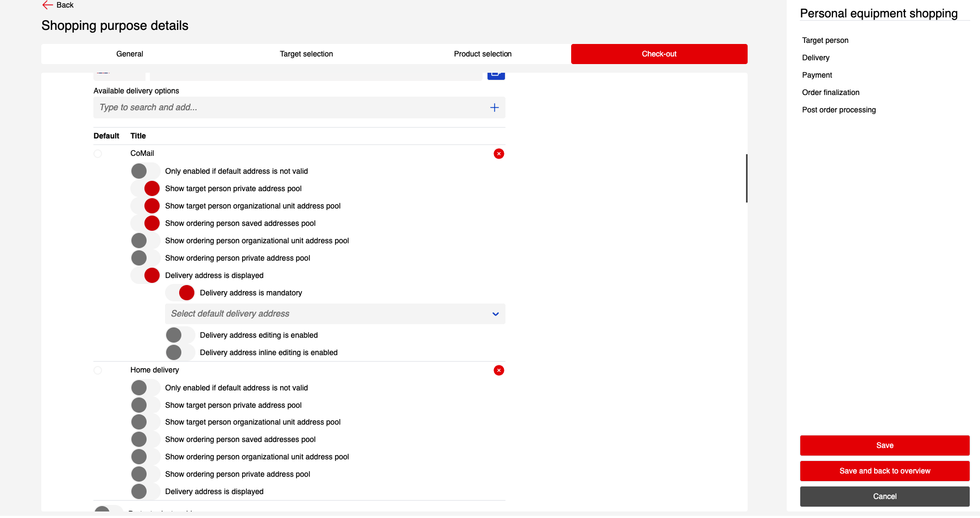Click the plus icon to add delivery option
980x518 pixels.
[494, 108]
